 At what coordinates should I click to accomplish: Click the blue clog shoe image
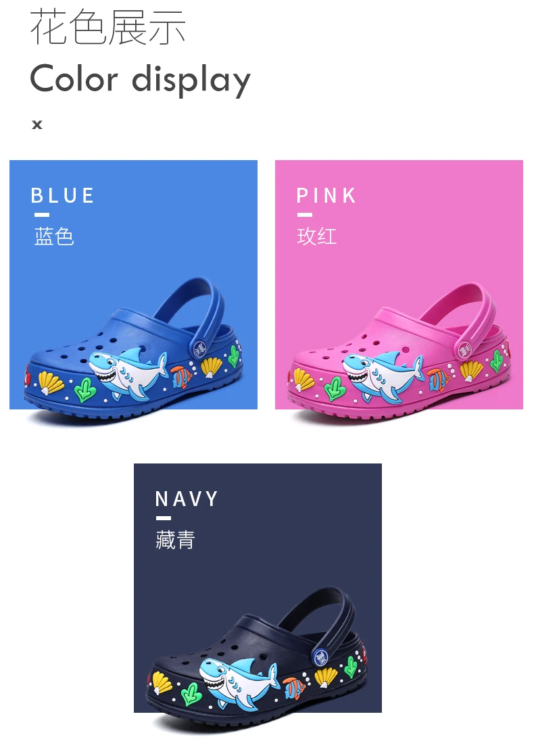(132, 349)
